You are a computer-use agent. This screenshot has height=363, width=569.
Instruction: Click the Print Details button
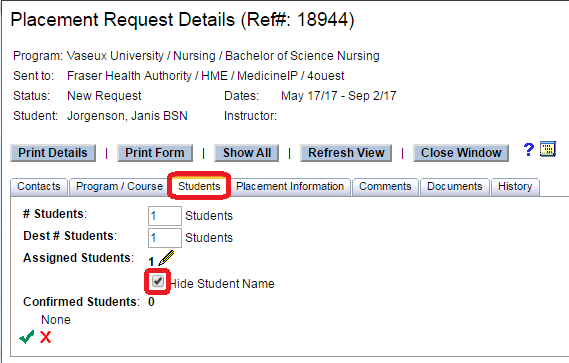tap(53, 153)
